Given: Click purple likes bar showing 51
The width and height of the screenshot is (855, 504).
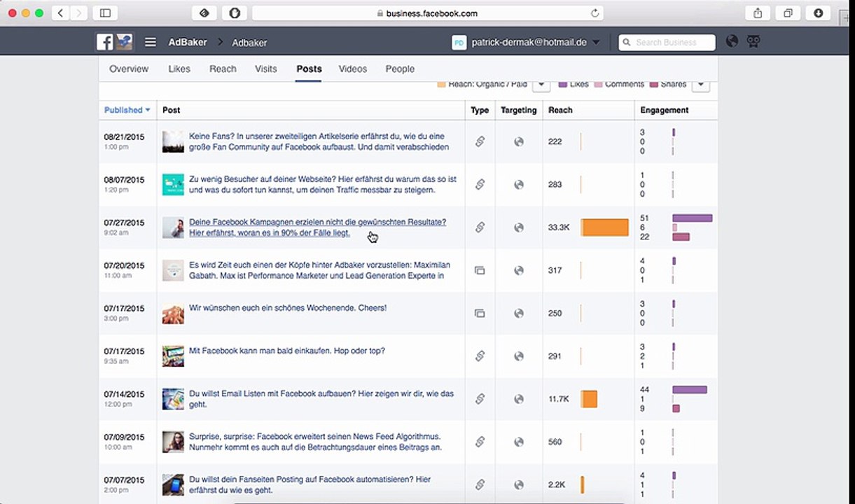Looking at the screenshot, I should coord(693,218).
